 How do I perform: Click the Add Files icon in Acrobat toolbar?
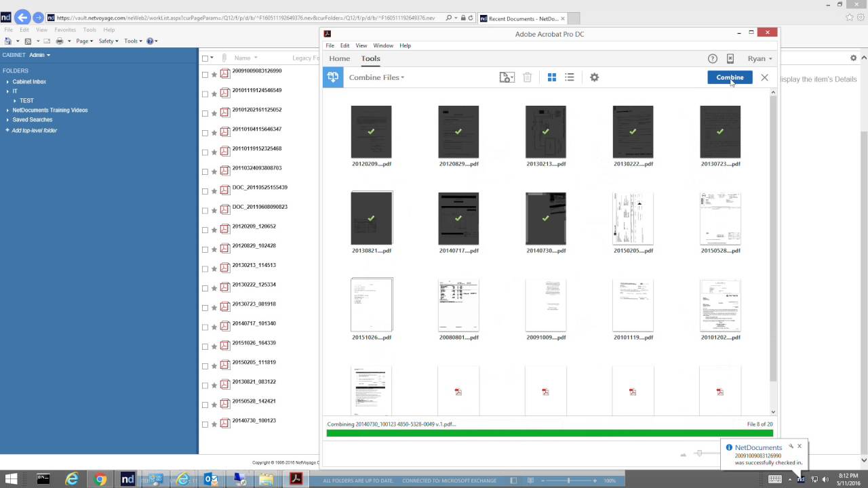(x=507, y=77)
